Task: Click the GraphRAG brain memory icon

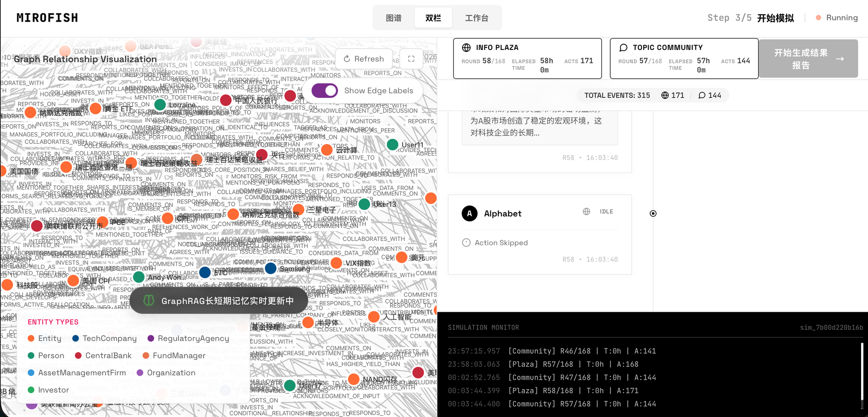Action: click(149, 301)
